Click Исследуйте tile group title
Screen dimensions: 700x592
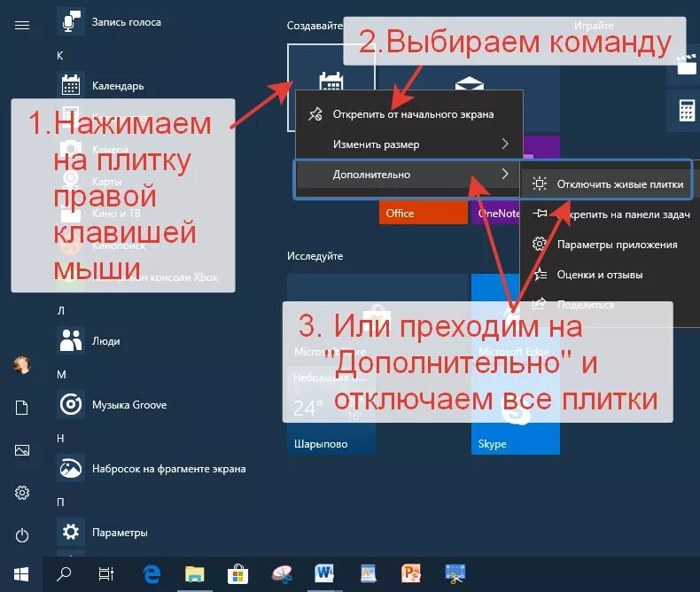315,256
